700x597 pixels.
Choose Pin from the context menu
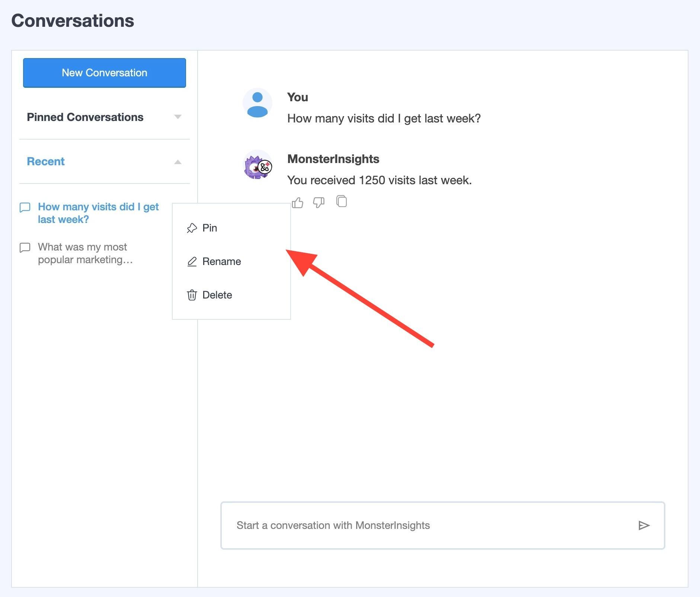coord(210,228)
